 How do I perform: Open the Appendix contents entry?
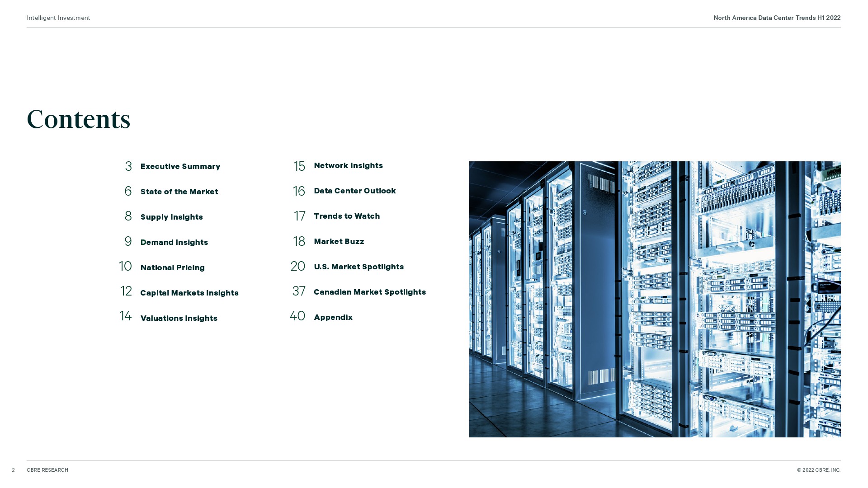(333, 317)
